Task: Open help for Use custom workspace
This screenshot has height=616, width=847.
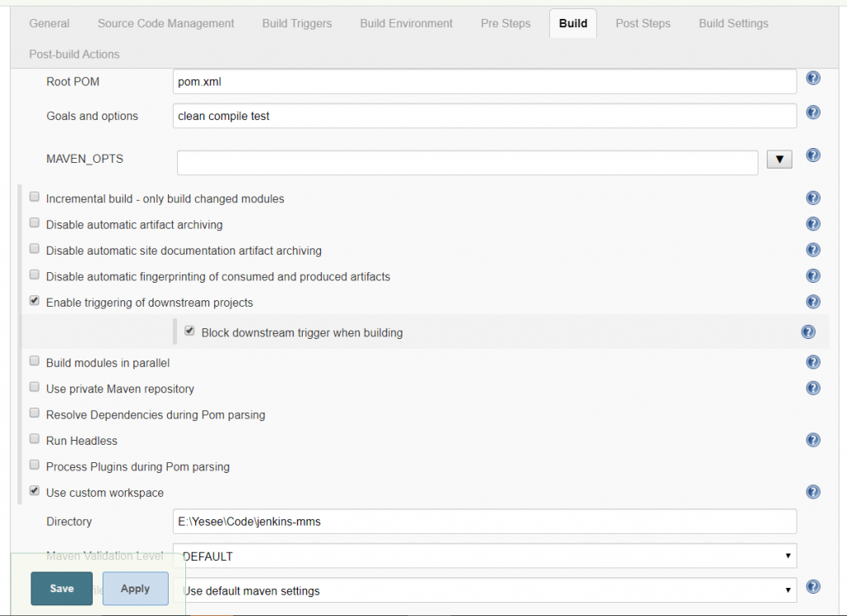Action: tap(813, 492)
